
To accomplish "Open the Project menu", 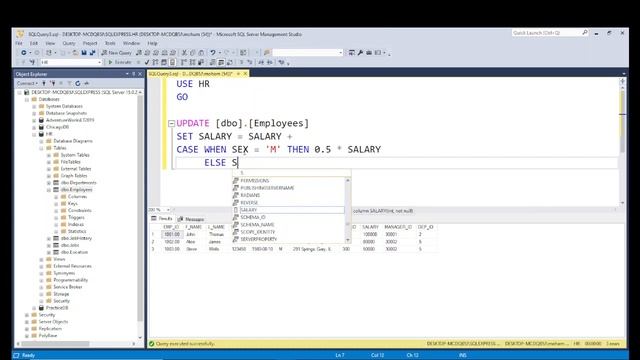I will (x=90, y=43).
